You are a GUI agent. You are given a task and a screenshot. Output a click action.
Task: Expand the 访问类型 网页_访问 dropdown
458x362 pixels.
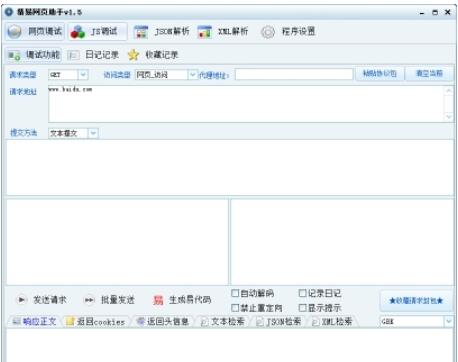[192, 75]
